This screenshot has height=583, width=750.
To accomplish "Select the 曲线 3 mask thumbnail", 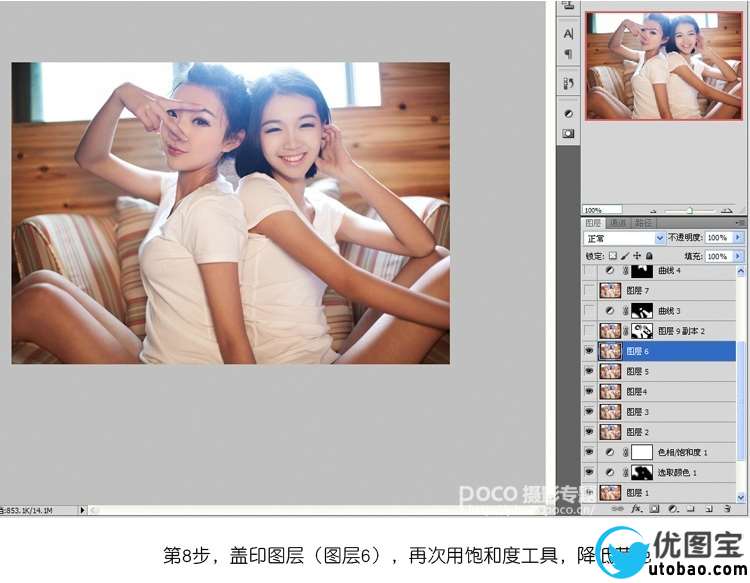I will point(642,311).
